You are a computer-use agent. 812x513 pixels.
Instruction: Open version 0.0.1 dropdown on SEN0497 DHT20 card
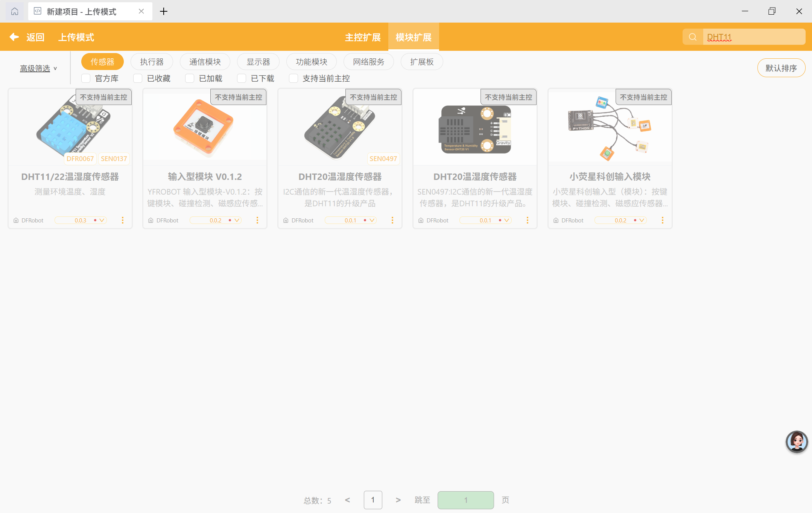click(x=351, y=220)
